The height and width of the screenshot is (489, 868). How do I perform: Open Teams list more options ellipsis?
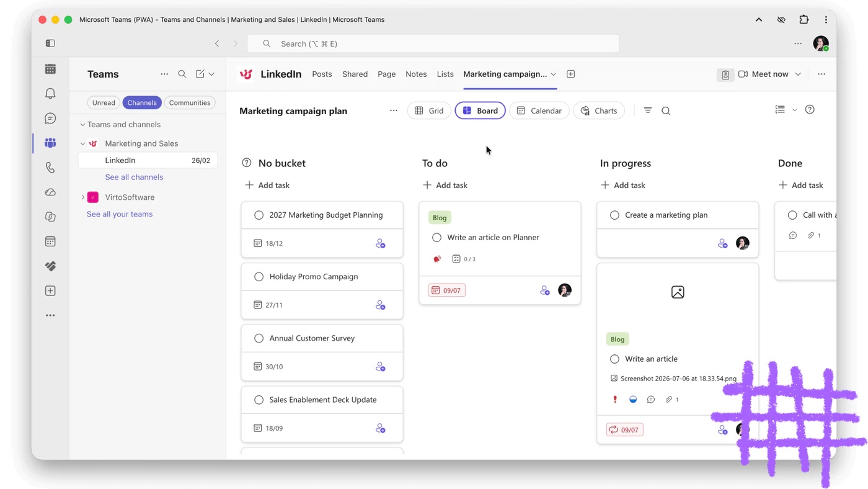pos(164,74)
